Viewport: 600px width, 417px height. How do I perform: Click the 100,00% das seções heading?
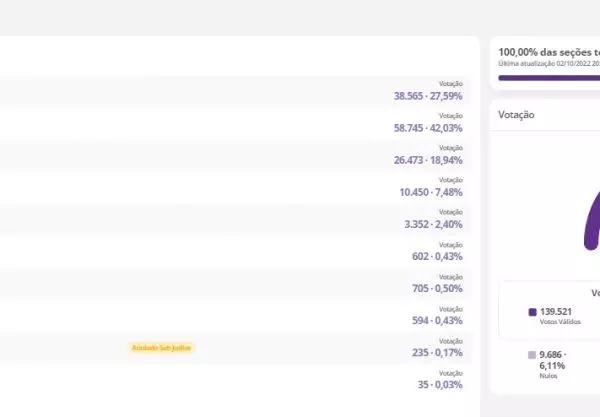[548, 50]
